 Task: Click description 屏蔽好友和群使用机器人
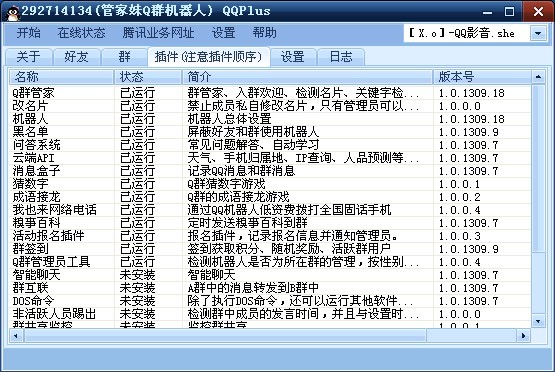[253, 132]
